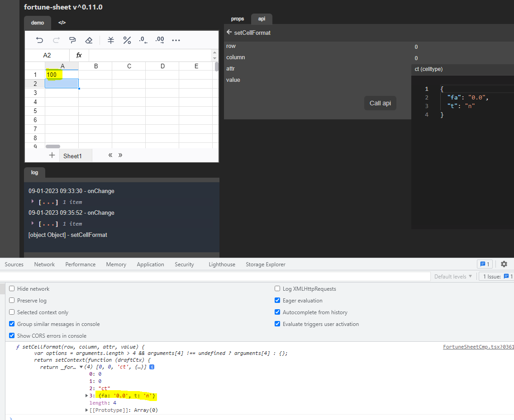Image resolution: width=514 pixels, height=420 pixels.
Task: Enable the Hide network checkbox
Action: (x=11, y=288)
